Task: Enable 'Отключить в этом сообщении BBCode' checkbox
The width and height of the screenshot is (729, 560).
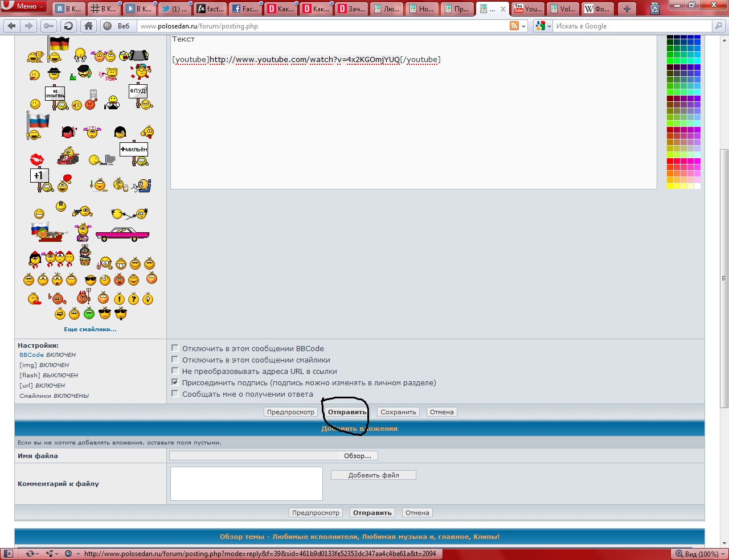Action: click(175, 348)
